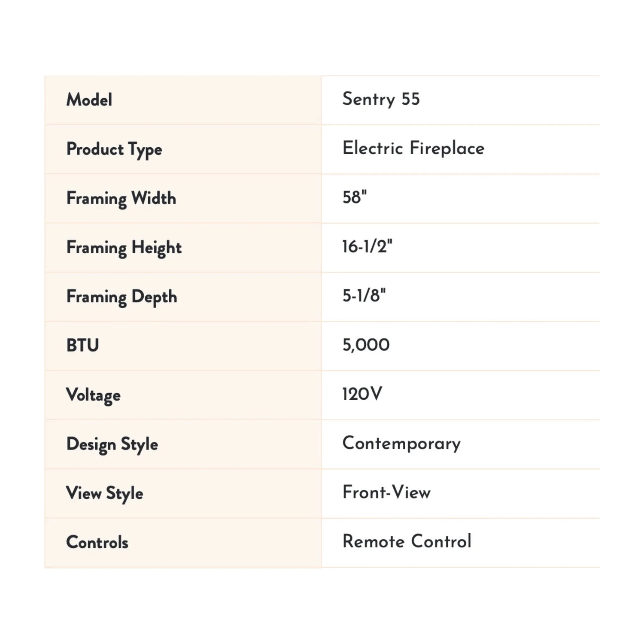The image size is (644, 644).
Task: Click the Design Style label
Action: [x=112, y=444]
